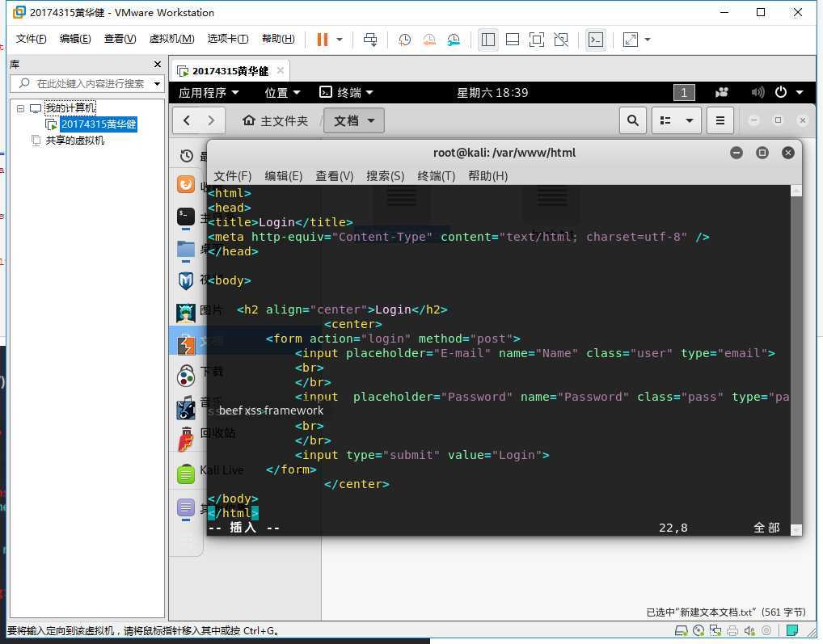823x644 pixels.
Task: Toggle list view in file manager
Action: point(665,120)
